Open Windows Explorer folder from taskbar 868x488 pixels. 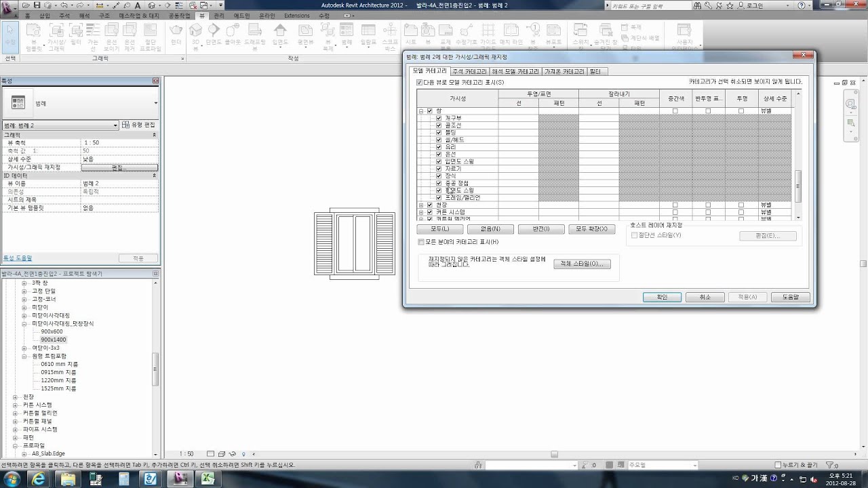pyautogui.click(x=68, y=479)
